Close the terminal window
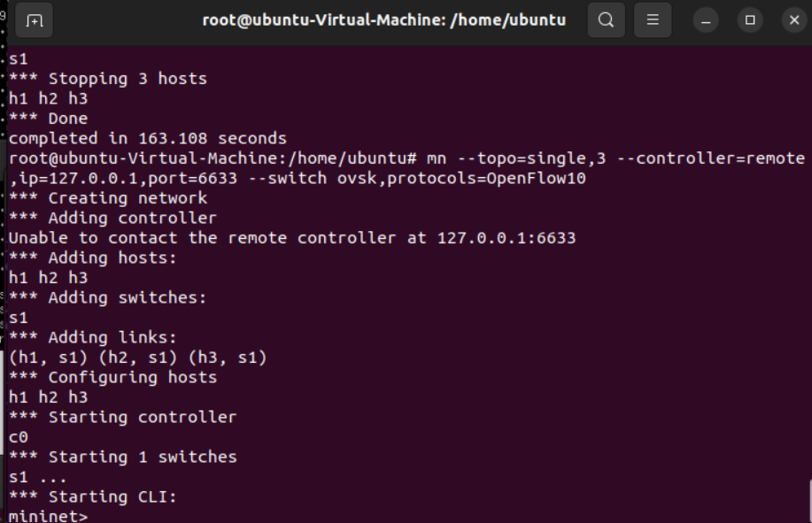Image resolution: width=812 pixels, height=523 pixels. click(x=793, y=19)
